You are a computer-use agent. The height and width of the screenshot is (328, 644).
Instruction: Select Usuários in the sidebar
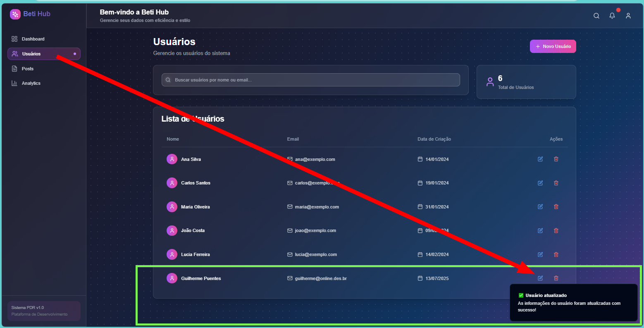pyautogui.click(x=31, y=53)
